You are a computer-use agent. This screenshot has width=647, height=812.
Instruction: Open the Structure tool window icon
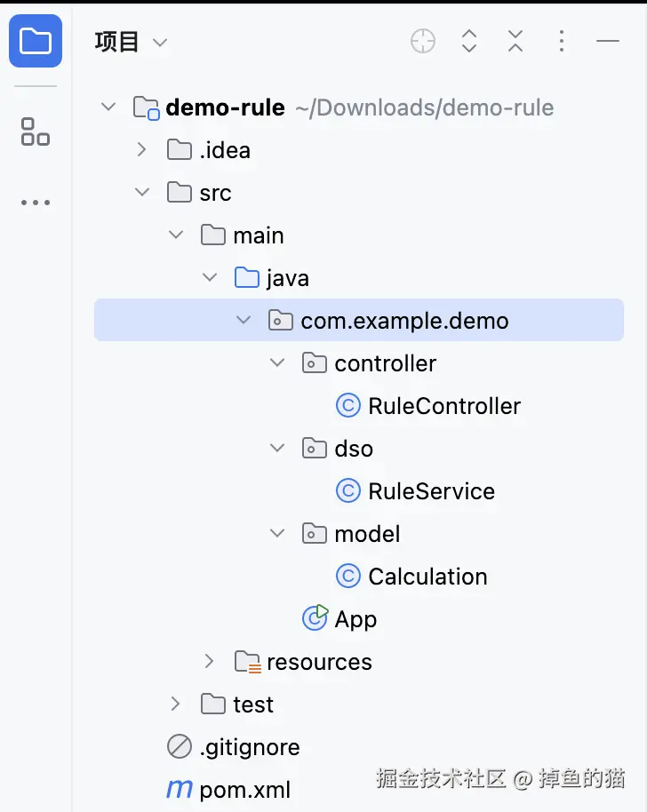tap(36, 131)
